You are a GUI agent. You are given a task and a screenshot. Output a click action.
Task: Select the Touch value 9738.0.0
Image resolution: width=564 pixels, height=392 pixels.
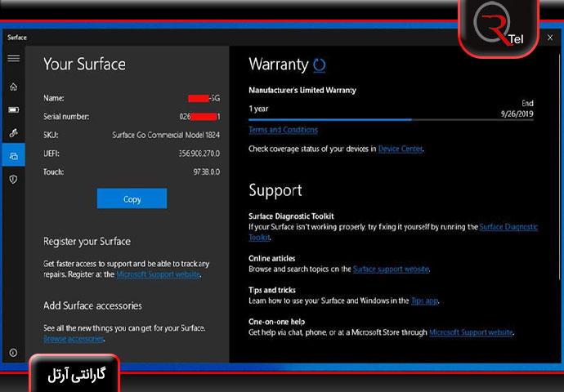coord(207,172)
